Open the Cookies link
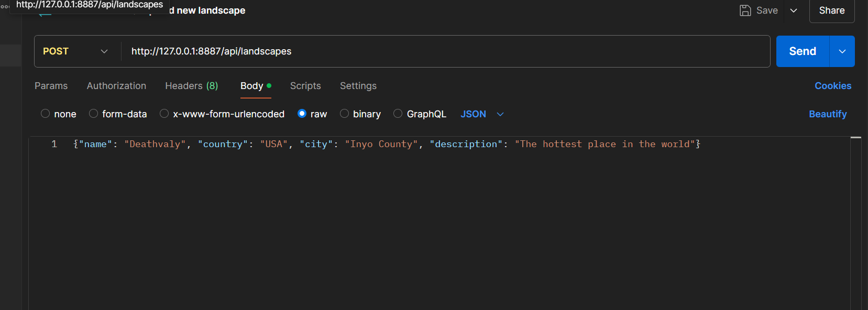Screen dimensions: 868x310 tap(833, 86)
